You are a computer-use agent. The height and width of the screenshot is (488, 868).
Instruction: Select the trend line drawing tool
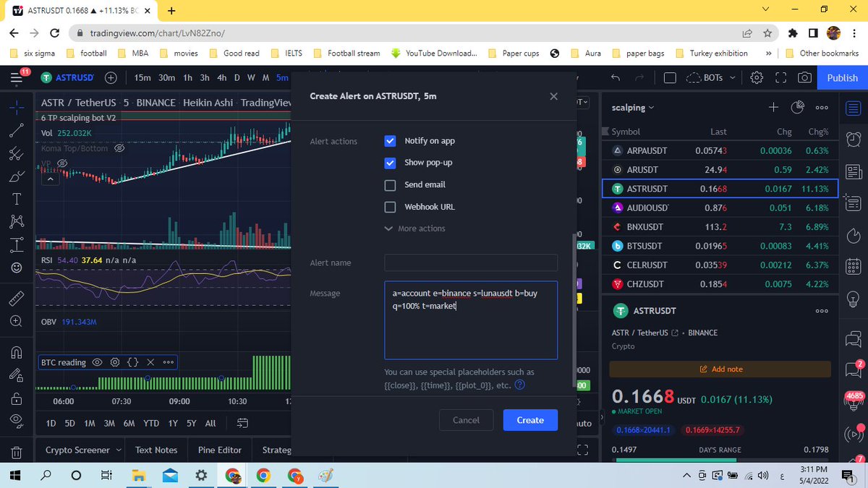coord(17,130)
